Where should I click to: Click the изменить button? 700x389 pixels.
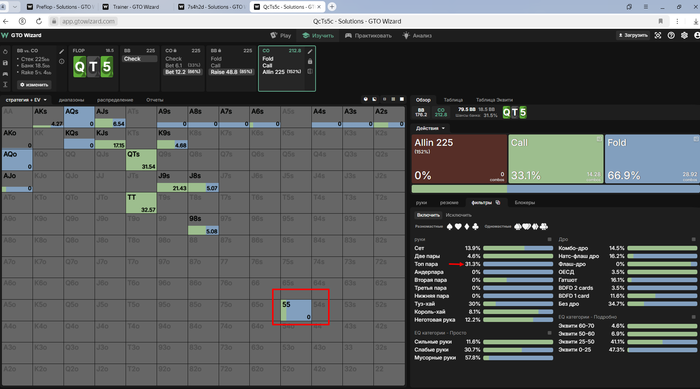34,84
